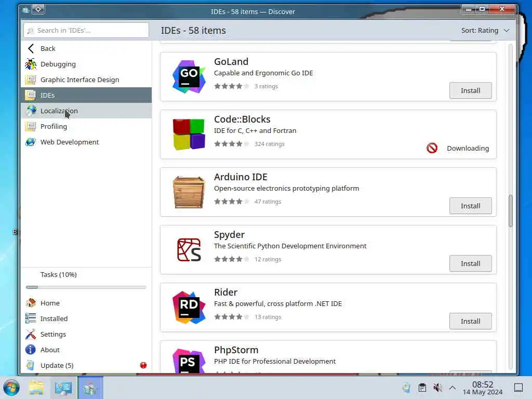
Task: Select Graphic Interface Design category
Action: click(86, 79)
